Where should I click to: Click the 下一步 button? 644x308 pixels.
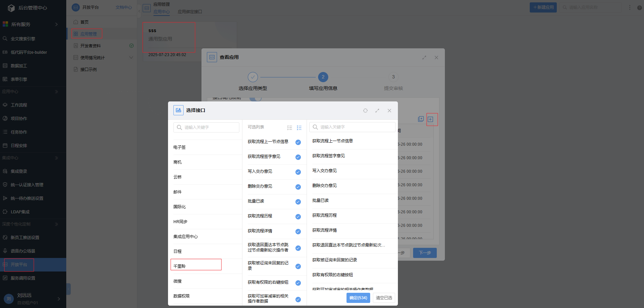pyautogui.click(x=425, y=253)
